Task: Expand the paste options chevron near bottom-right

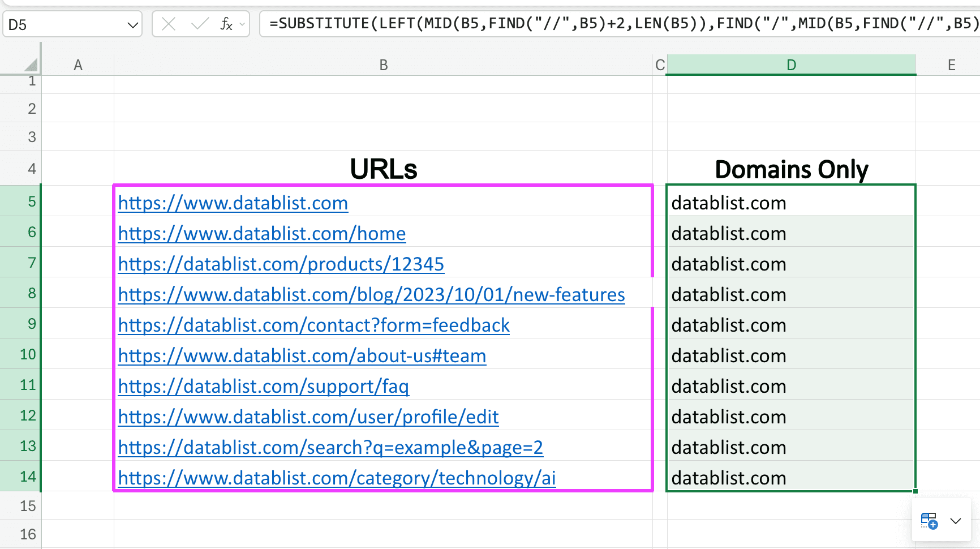Action: [x=956, y=521]
